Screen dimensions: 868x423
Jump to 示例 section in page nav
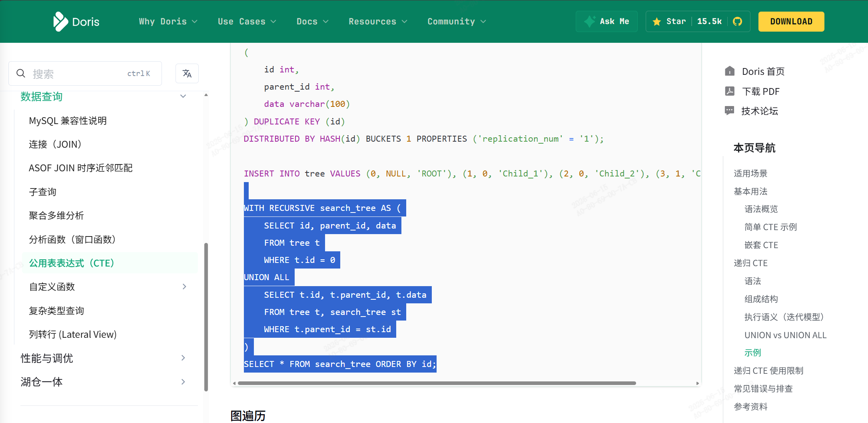pos(752,353)
